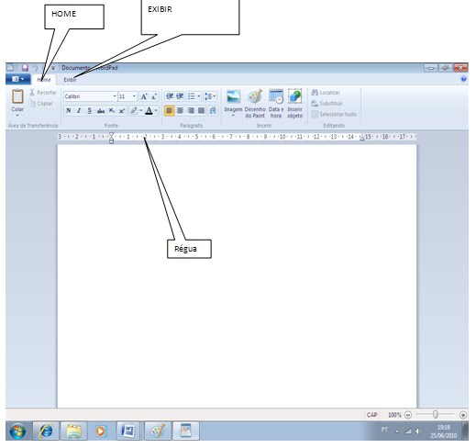Screen dimensions: 476x448
Task: Open Localizar to find text
Action: [x=326, y=93]
